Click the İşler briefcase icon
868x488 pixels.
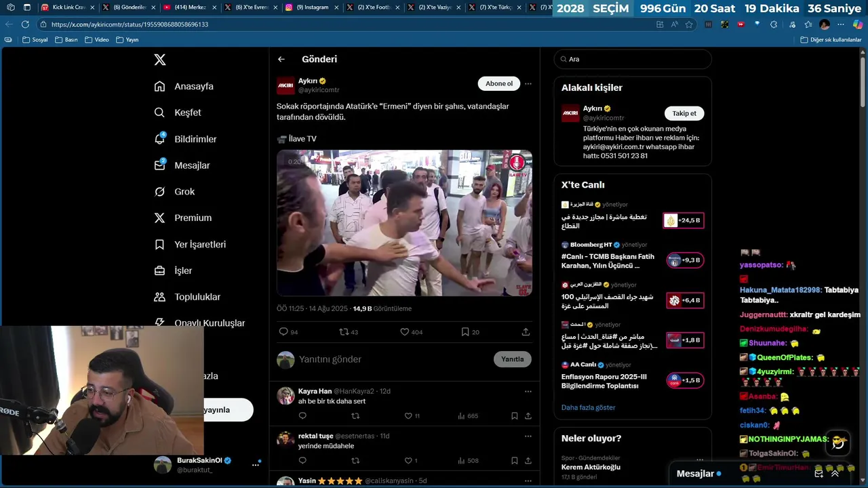tap(159, 270)
